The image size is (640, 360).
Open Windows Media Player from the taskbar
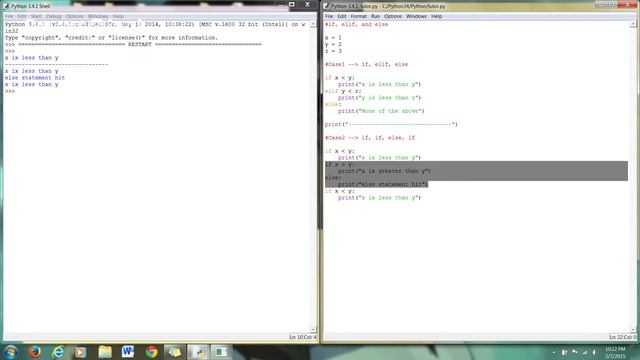tap(81, 352)
